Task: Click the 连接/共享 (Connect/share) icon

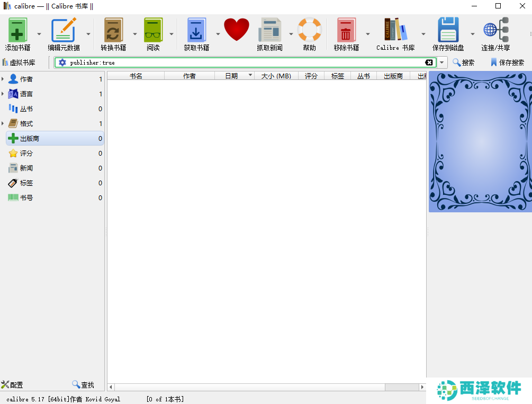Action: click(x=495, y=30)
